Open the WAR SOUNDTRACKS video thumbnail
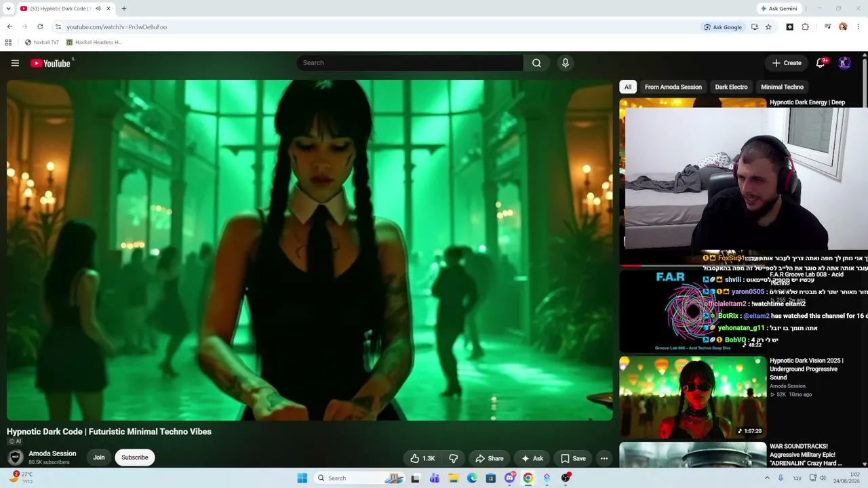This screenshot has width=868, height=488. coord(692,455)
